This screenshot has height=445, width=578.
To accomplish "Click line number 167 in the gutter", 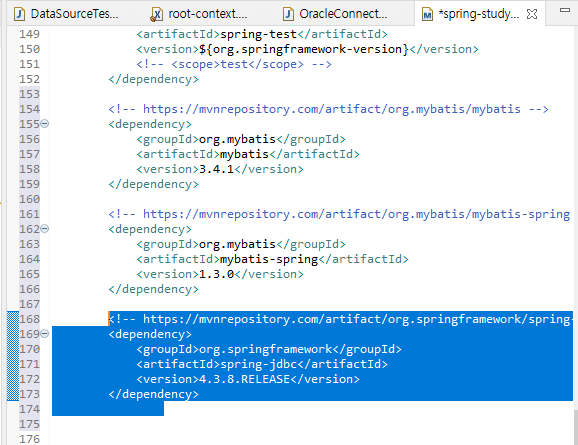I will [29, 304].
